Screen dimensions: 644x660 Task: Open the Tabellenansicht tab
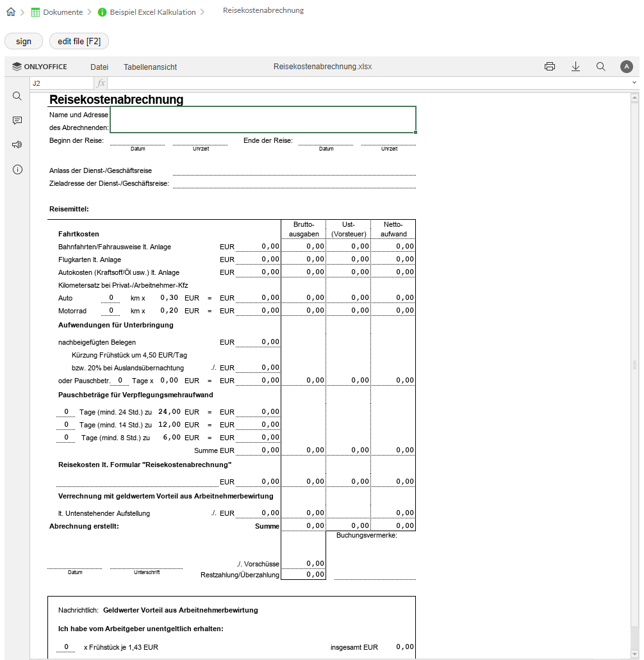pos(150,67)
